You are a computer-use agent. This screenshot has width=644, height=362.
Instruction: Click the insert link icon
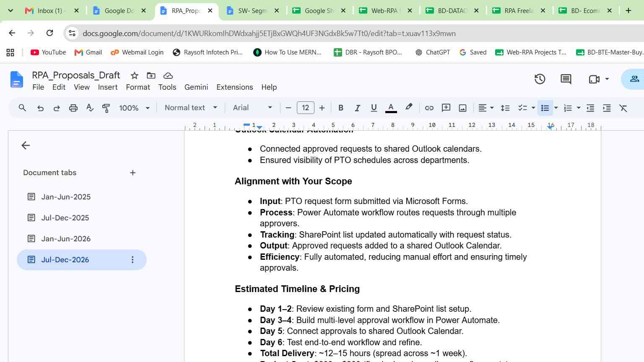[x=429, y=108]
